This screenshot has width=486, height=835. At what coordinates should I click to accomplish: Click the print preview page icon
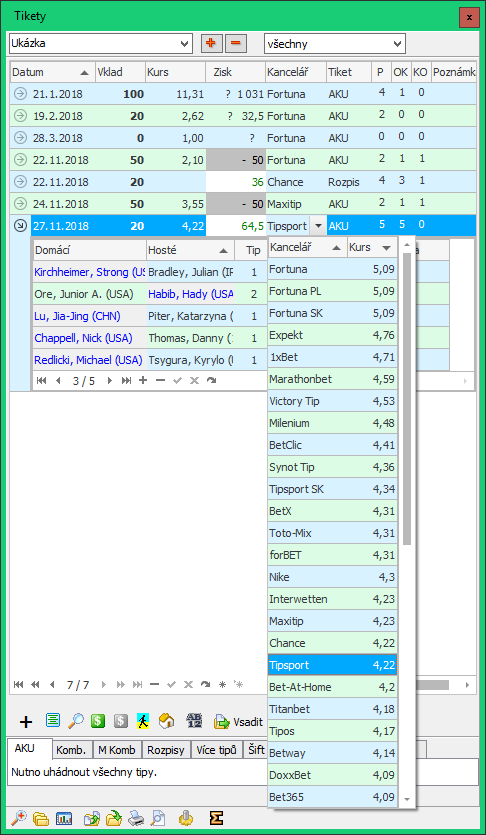158,818
